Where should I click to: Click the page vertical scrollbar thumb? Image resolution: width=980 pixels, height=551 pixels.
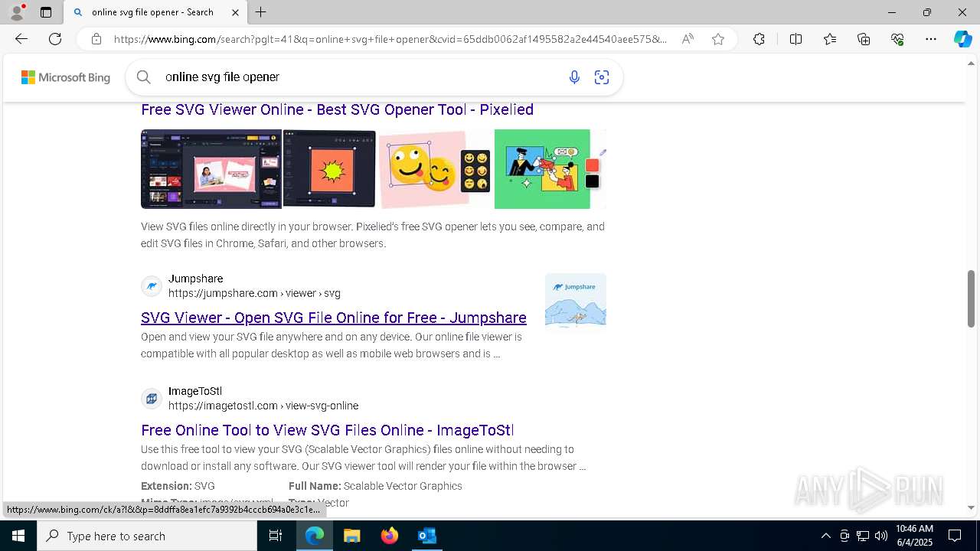click(x=971, y=298)
